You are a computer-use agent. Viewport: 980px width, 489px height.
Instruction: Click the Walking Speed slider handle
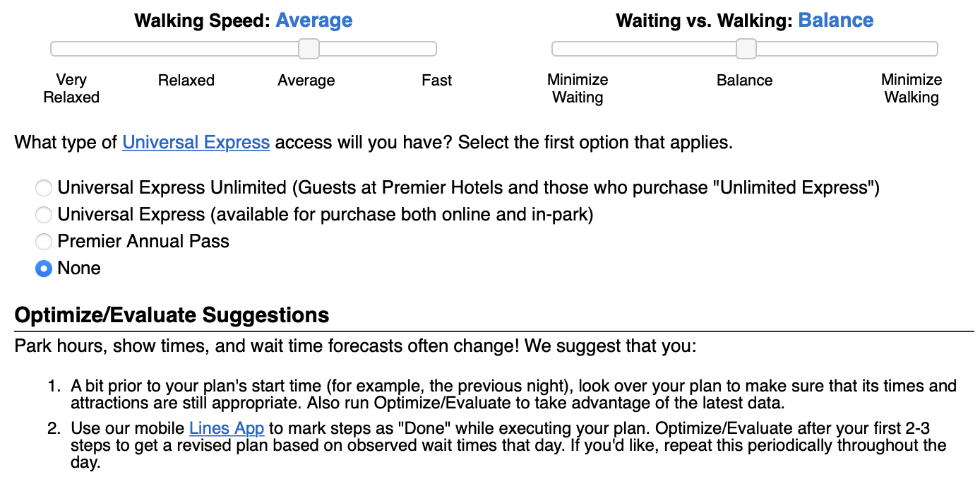coord(309,48)
